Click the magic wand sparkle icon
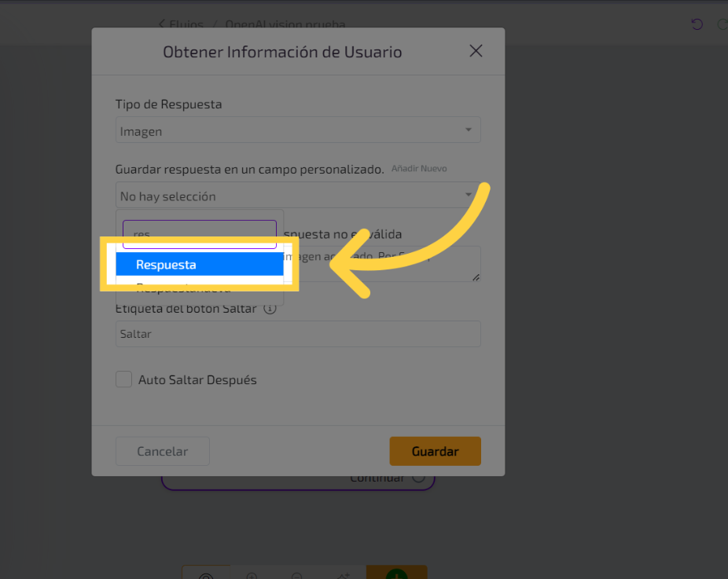This screenshot has height=579, width=728. [x=343, y=576]
